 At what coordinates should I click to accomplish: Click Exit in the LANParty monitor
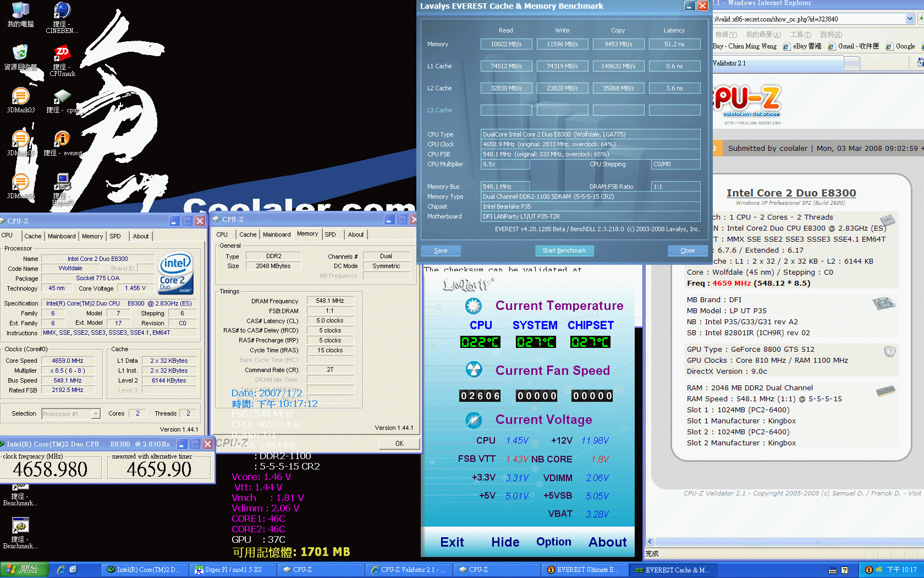452,542
